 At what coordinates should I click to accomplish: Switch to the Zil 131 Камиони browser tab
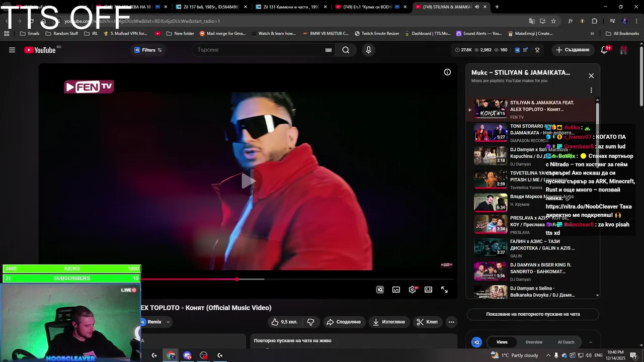pyautogui.click(x=290, y=7)
